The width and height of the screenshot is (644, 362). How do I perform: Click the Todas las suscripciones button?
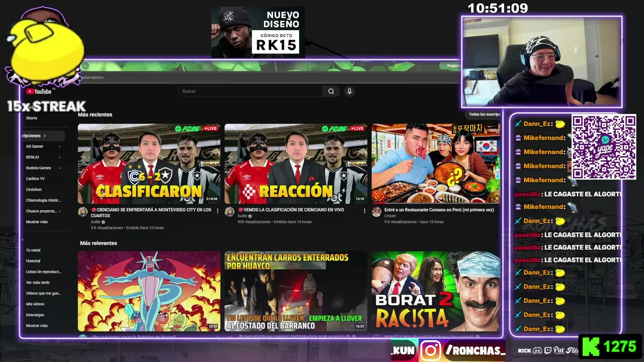click(x=484, y=115)
